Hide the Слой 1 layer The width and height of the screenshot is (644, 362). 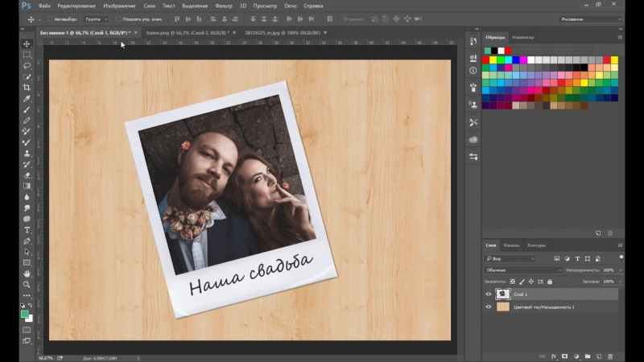[489, 294]
